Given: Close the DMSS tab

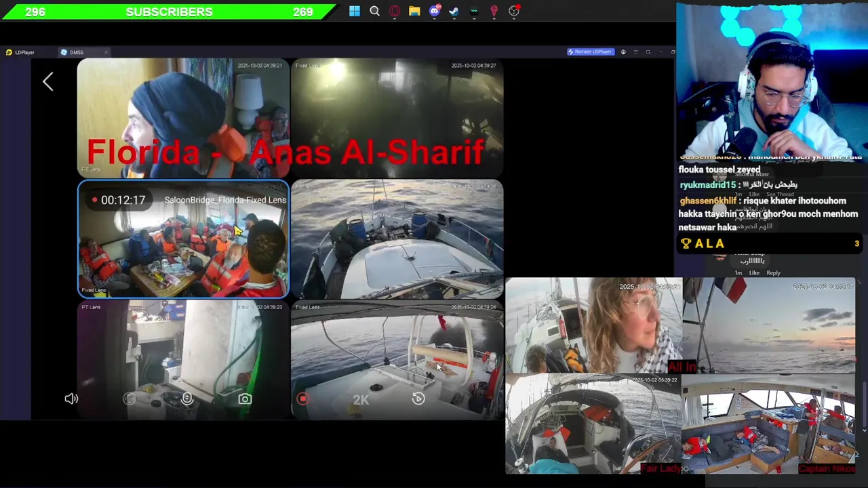Looking at the screenshot, I should coord(106,52).
